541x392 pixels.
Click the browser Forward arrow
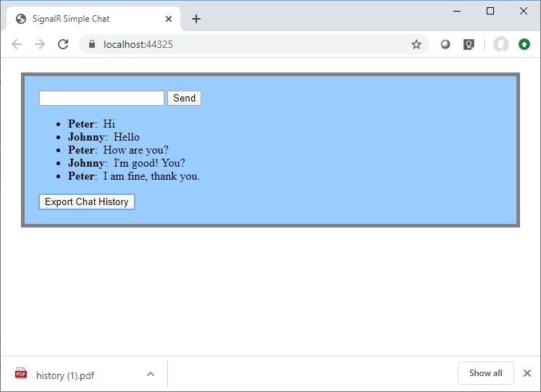coord(40,44)
